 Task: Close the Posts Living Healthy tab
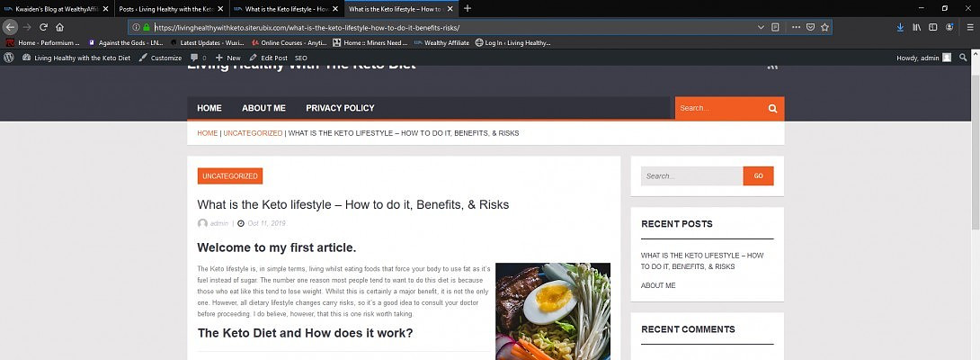[x=221, y=9]
